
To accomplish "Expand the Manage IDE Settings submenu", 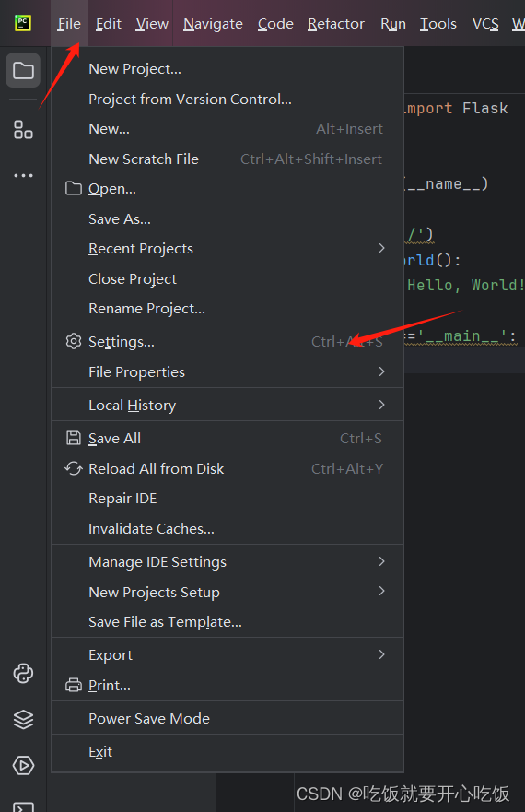I will 227,562.
